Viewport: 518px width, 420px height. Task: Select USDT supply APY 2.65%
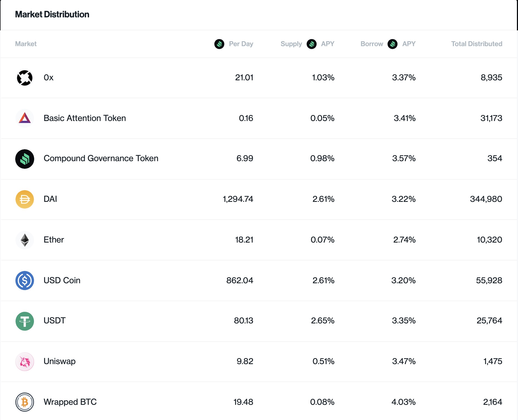(x=323, y=321)
